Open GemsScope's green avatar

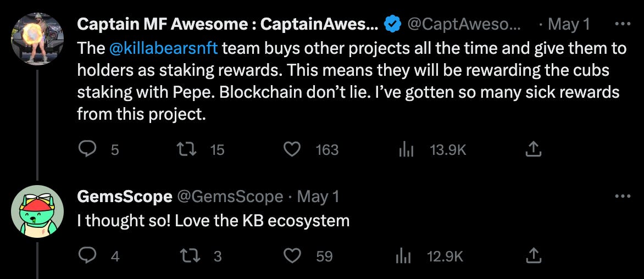pos(37,211)
